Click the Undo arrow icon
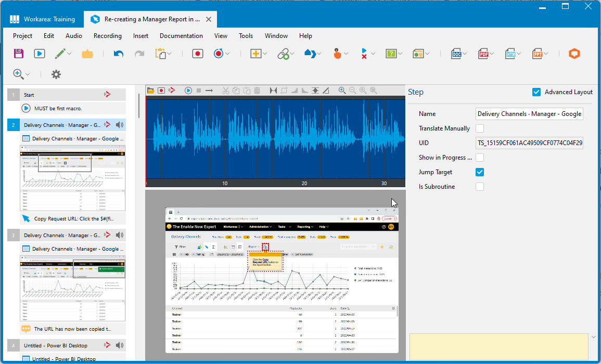The image size is (601, 364). (119, 54)
